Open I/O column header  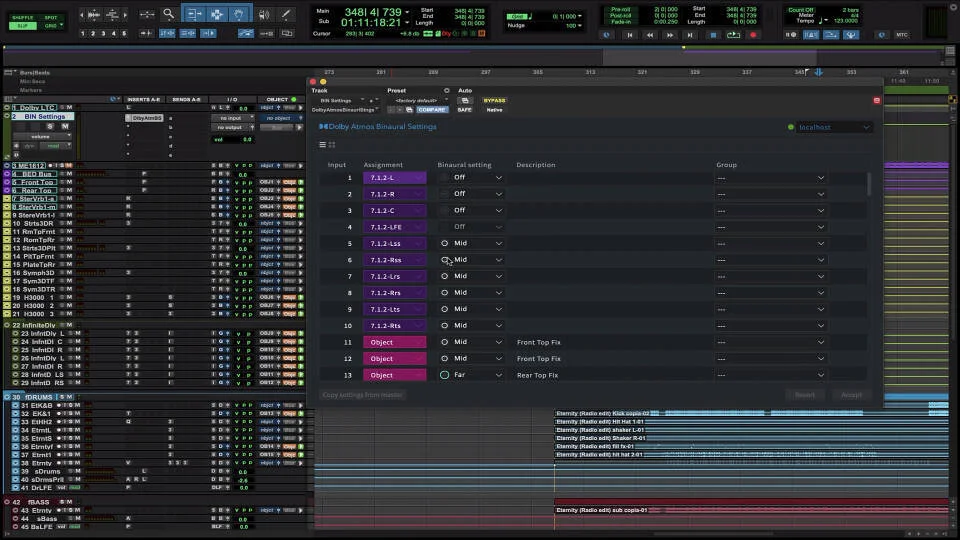coord(232,99)
